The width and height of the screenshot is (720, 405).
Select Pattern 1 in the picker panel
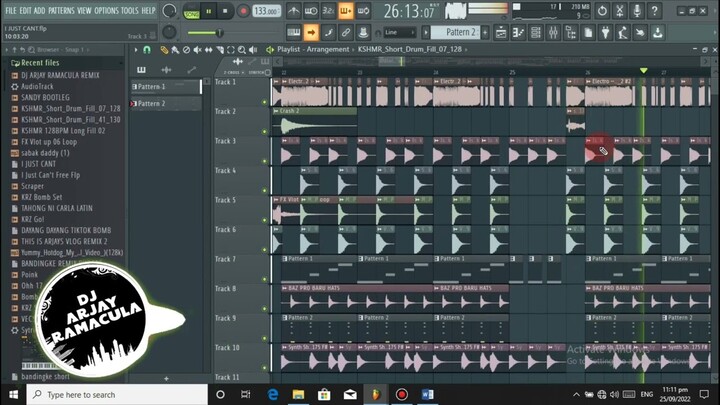166,86
